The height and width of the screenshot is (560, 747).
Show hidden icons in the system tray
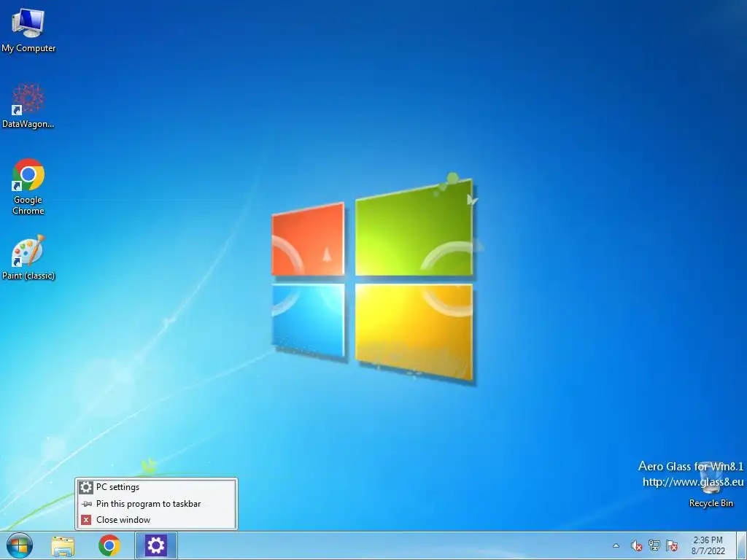point(616,545)
